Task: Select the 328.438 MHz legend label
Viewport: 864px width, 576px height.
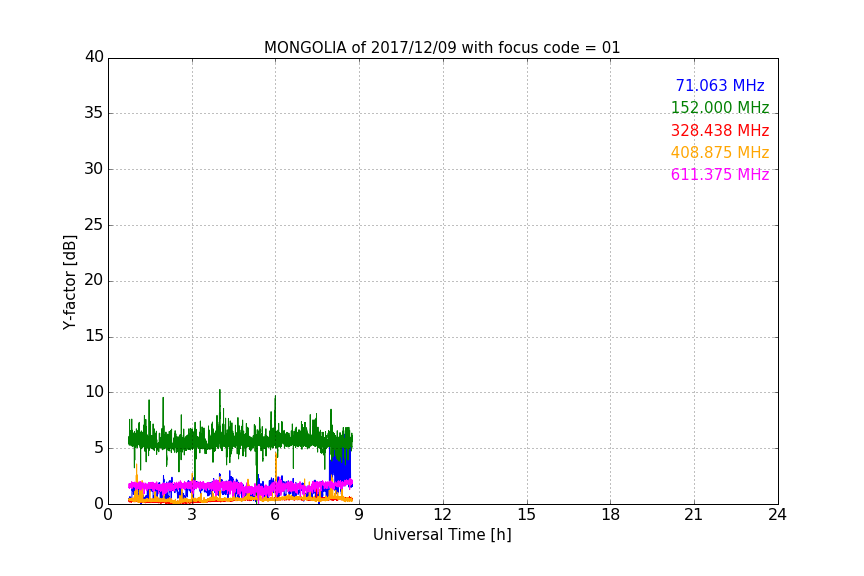Action: (x=720, y=131)
